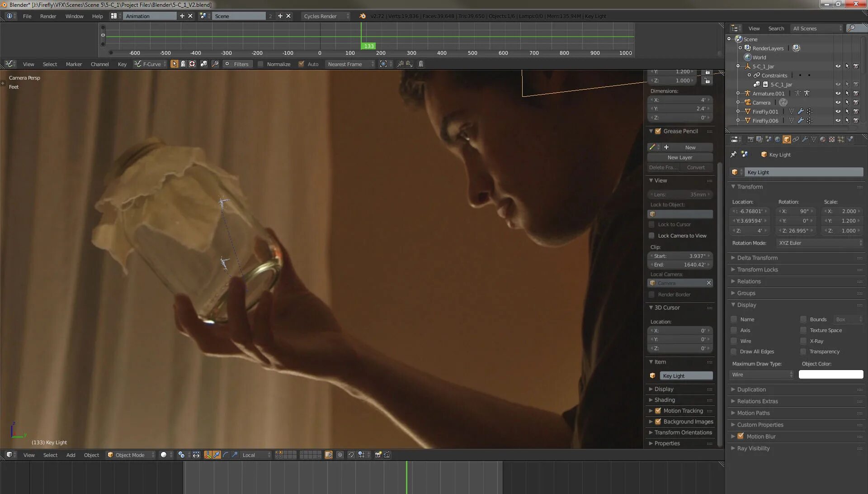Select the Physics properties tab
The image size is (868, 494).
[850, 139]
